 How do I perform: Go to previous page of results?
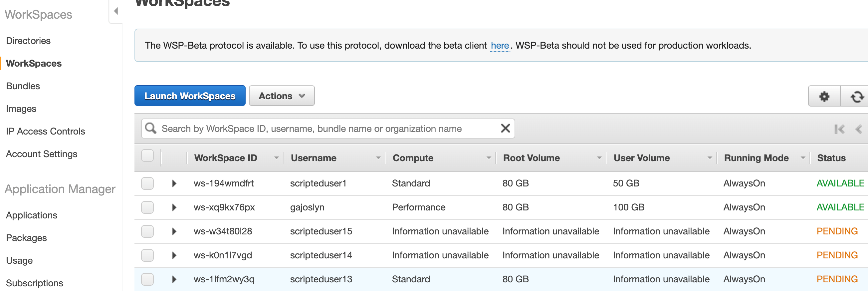click(x=859, y=129)
